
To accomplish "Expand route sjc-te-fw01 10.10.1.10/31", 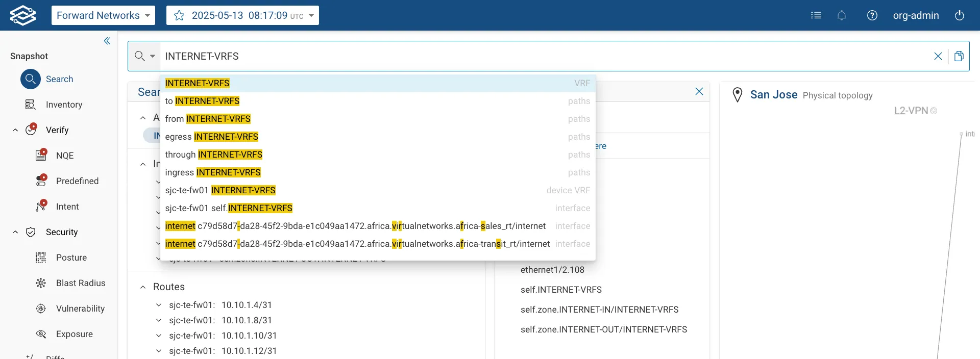I will (159, 336).
